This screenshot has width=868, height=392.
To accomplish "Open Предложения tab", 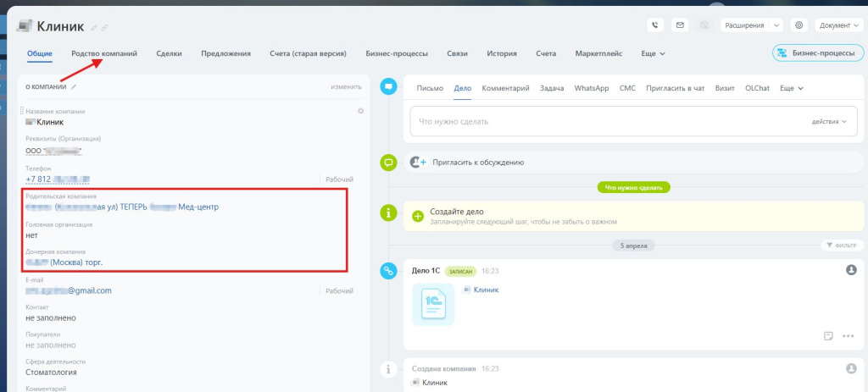I will [225, 53].
